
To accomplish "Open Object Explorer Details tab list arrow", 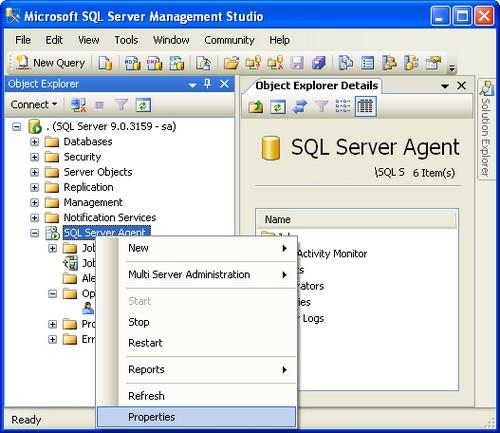I will (445, 86).
